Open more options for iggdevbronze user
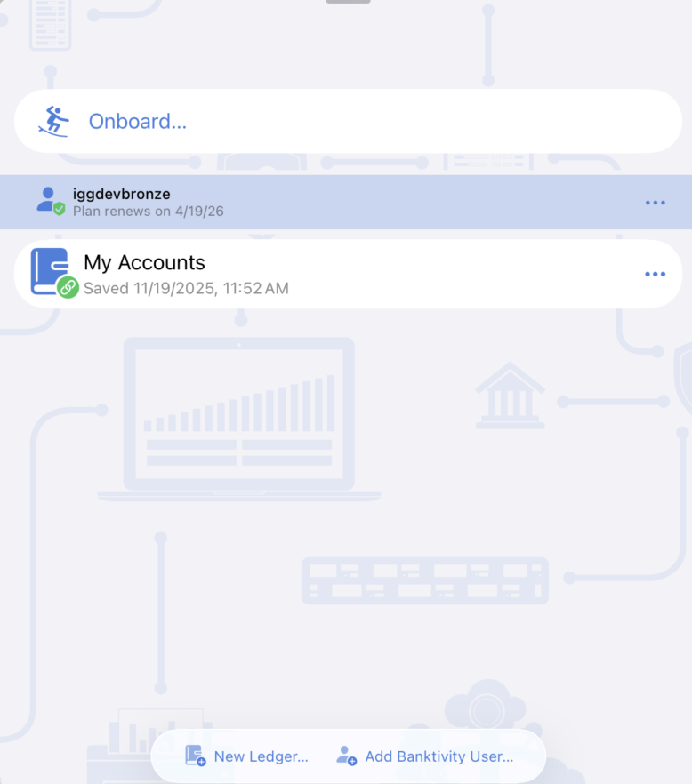This screenshot has width=692, height=784. pos(655,203)
